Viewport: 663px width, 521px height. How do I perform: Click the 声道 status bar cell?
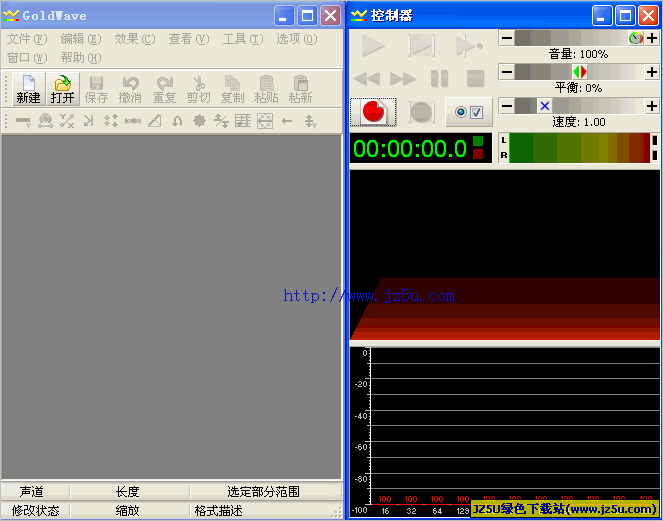pyautogui.click(x=35, y=491)
